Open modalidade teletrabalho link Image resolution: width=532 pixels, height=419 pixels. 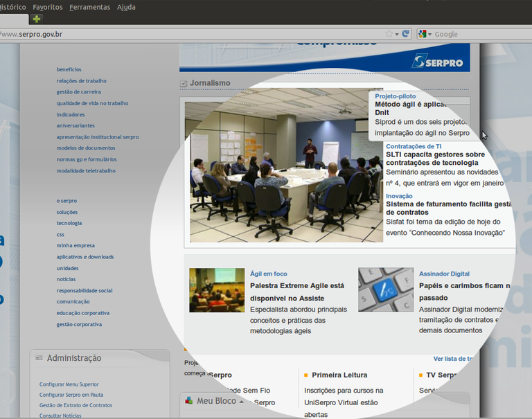point(86,170)
